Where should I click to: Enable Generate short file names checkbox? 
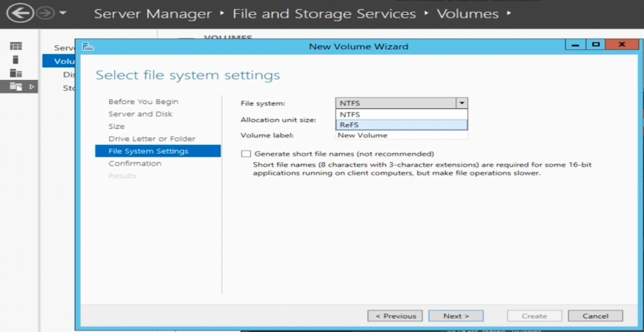pos(246,154)
